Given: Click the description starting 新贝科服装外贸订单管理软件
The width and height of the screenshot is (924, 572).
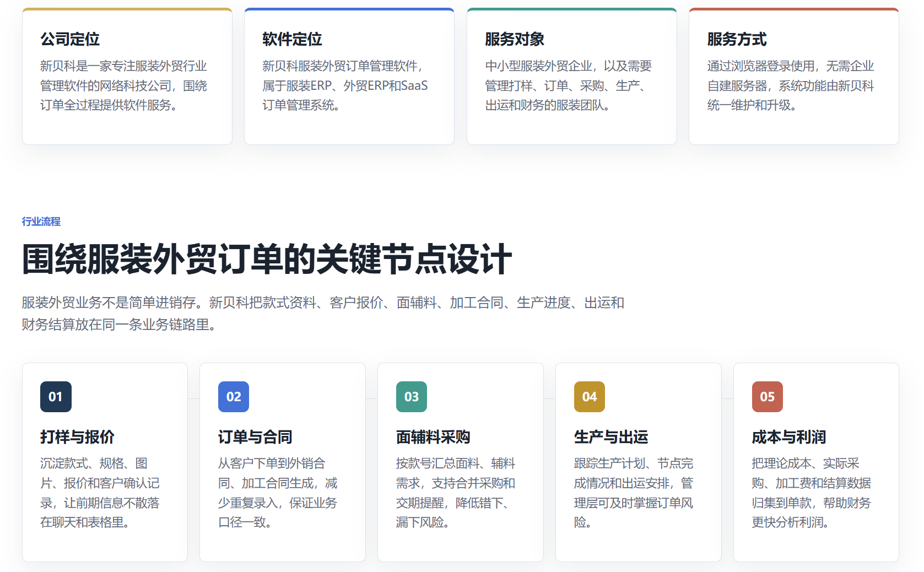Looking at the screenshot, I should 345,85.
